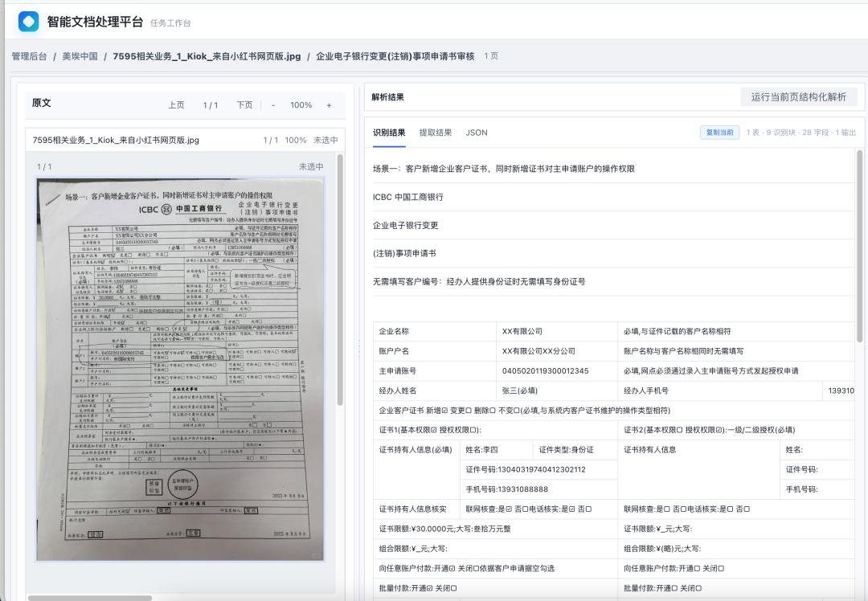Click the 复制当前 button
Viewport: 868px width, 601px height.
(719, 133)
